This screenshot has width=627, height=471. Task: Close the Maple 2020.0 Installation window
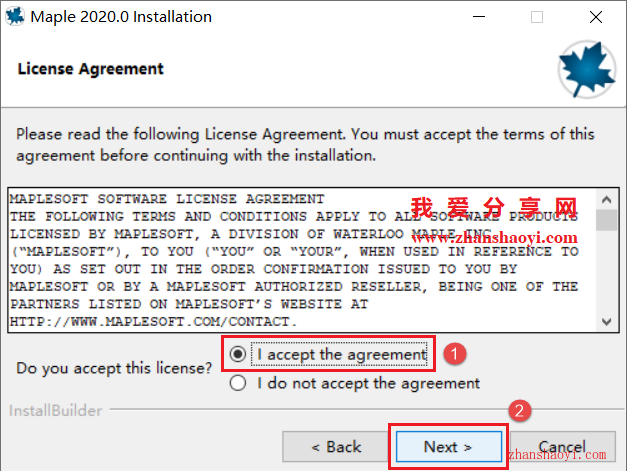(x=596, y=17)
